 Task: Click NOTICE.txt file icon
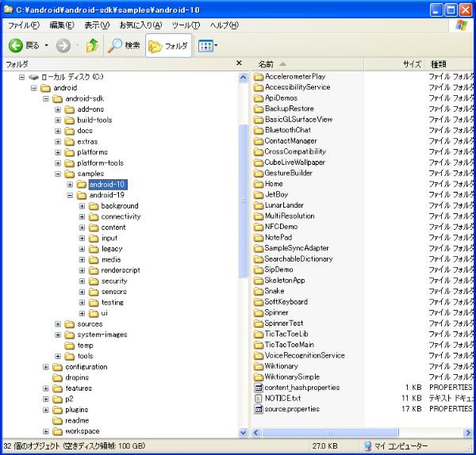coord(259,399)
